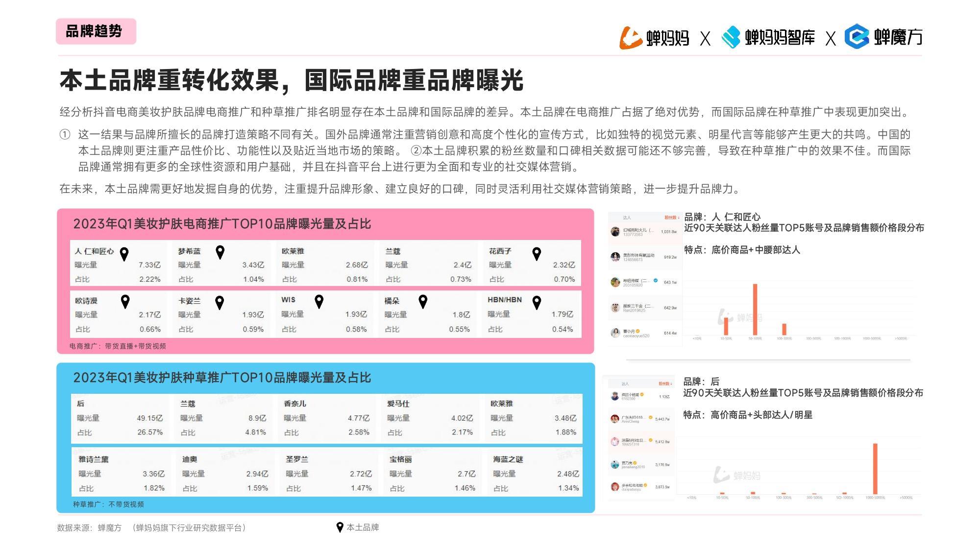Image resolution: width=980 pixels, height=551 pixels.
Task: Click the 本土品牌 legend pin icon
Action: (340, 527)
